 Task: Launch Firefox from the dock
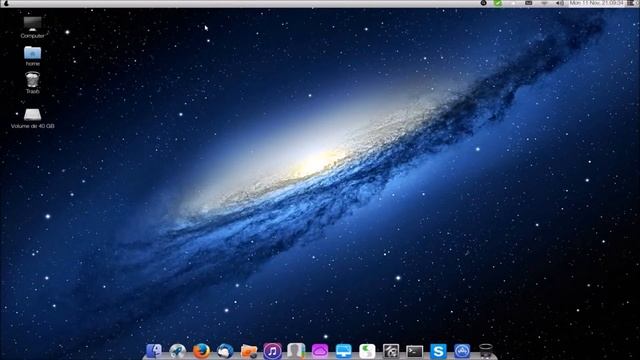pyautogui.click(x=201, y=351)
